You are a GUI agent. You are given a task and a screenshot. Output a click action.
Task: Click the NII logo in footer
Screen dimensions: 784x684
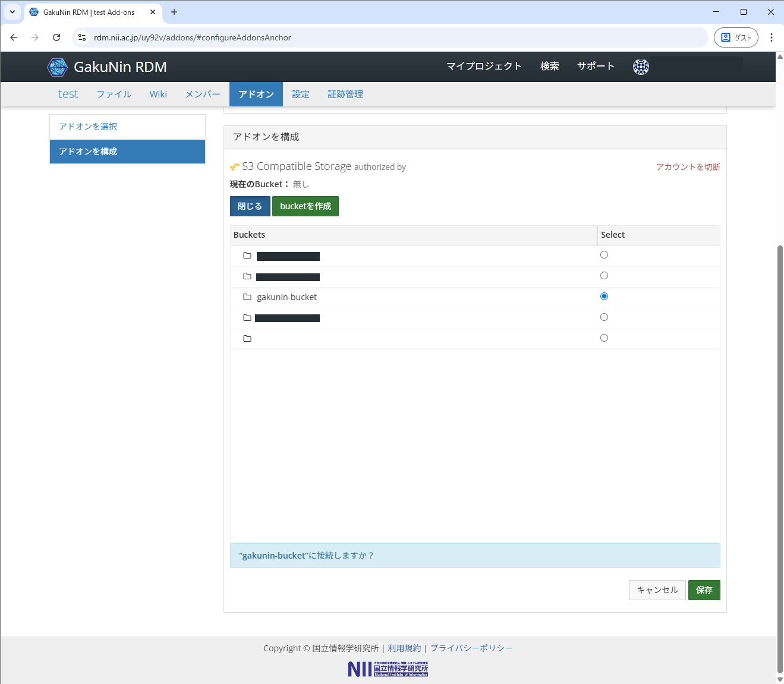click(388, 669)
